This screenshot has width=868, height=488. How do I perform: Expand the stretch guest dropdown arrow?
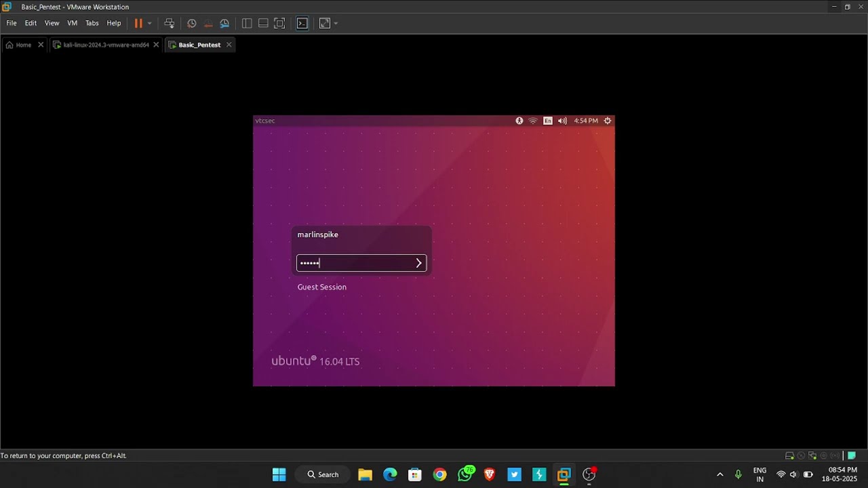pos(336,23)
